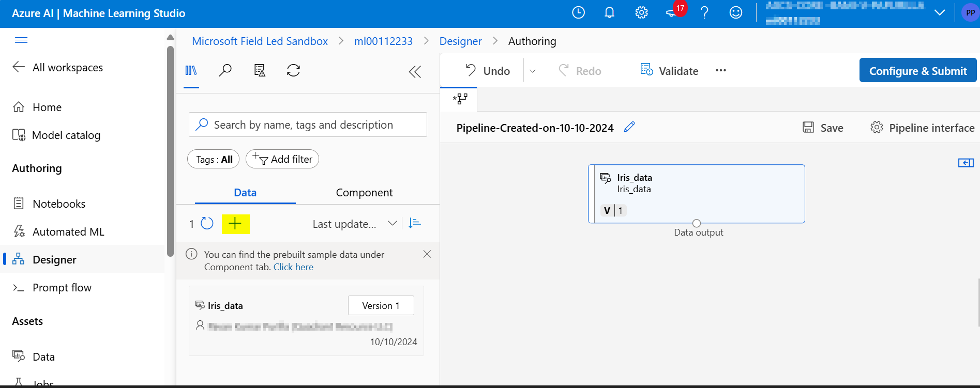
Task: Click the sidebar vertical scrollbar
Action: pos(170,151)
